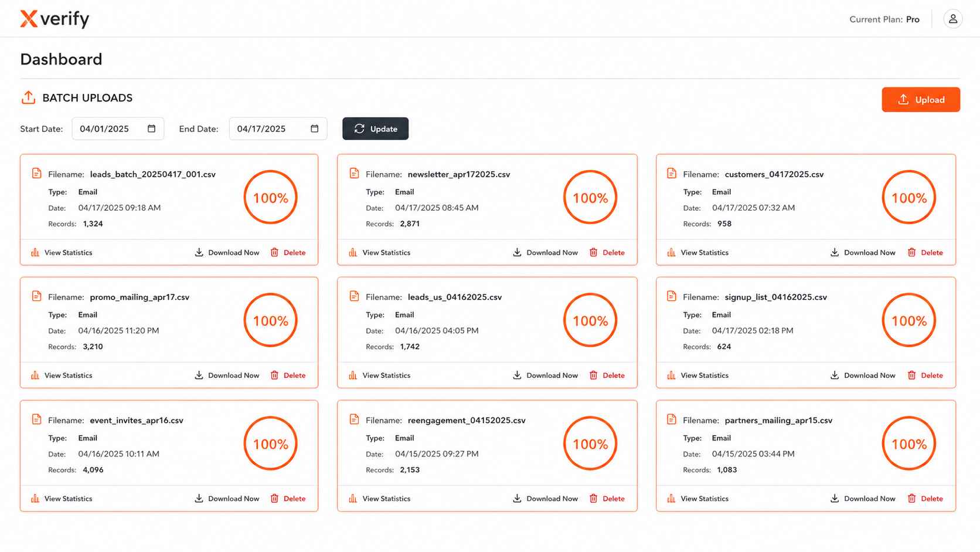This screenshot has height=552, width=980.
Task: Focus the Start Date field 04/01/2025
Action: (118, 128)
